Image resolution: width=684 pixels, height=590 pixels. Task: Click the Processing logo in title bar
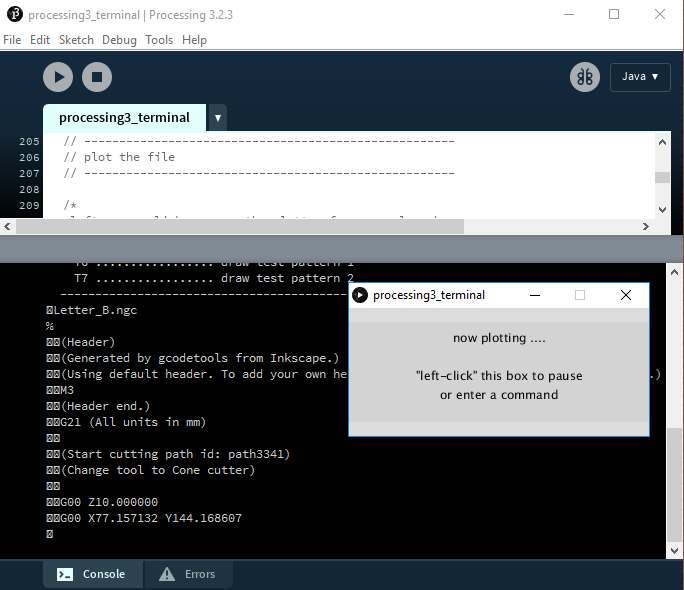tap(14, 14)
